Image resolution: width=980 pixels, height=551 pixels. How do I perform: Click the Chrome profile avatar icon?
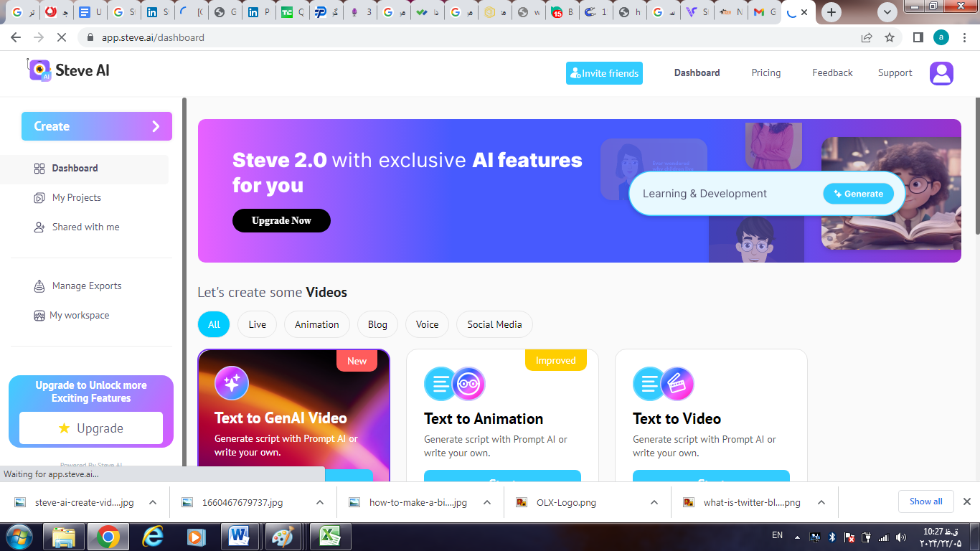[x=941, y=37]
